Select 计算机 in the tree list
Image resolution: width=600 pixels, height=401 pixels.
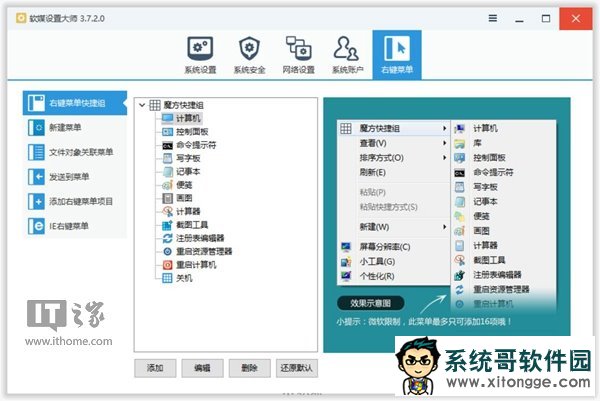click(187, 118)
